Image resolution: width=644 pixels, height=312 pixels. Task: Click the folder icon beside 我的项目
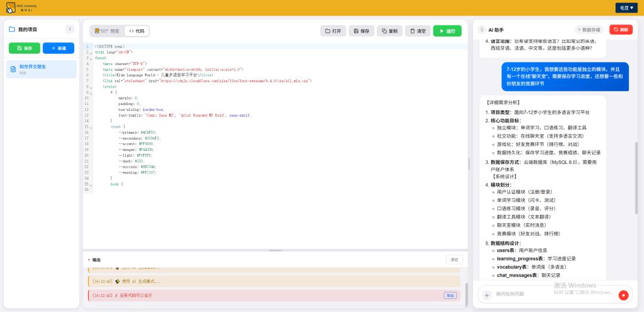11,29
